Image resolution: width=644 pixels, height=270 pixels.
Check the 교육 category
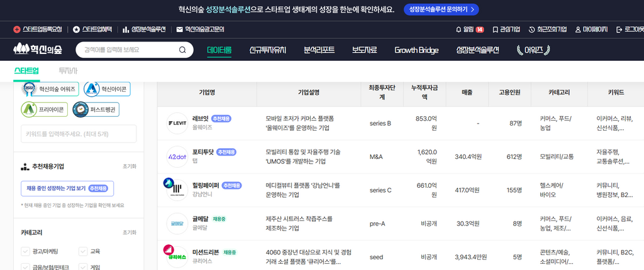(83, 251)
